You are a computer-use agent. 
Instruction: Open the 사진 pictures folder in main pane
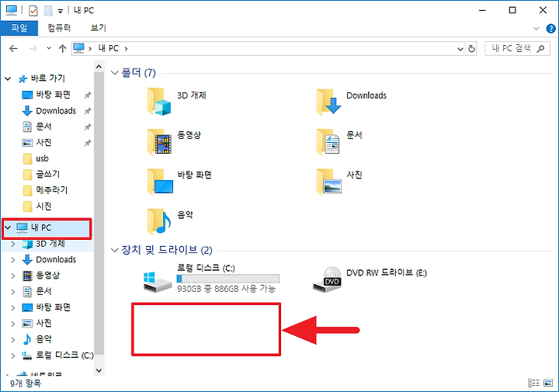pyautogui.click(x=328, y=182)
